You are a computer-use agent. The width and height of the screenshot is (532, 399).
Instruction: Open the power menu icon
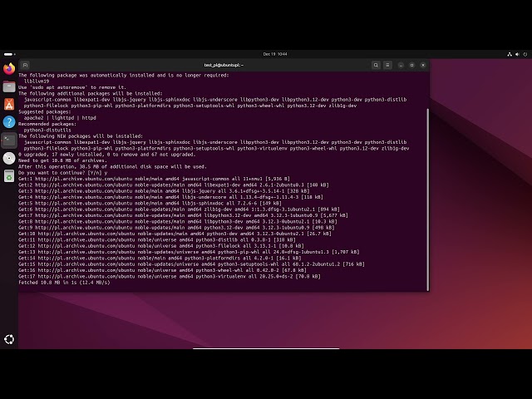tap(525, 54)
